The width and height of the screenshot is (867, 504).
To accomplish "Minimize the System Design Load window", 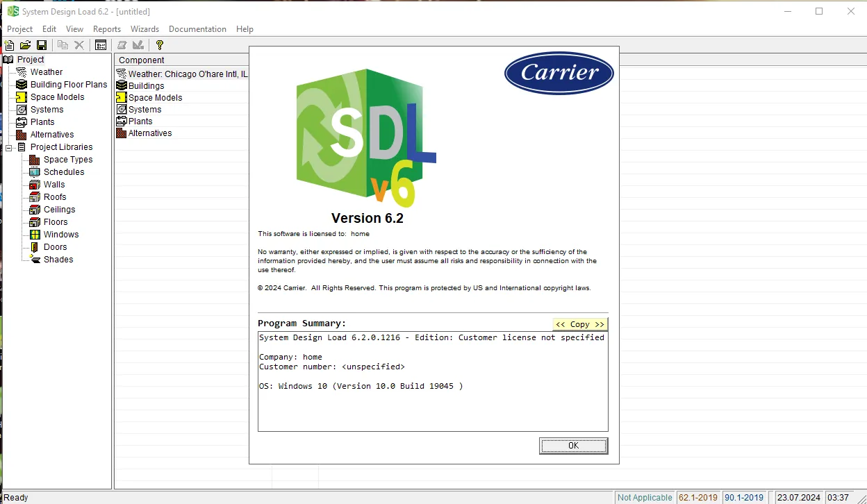I will tap(787, 11).
